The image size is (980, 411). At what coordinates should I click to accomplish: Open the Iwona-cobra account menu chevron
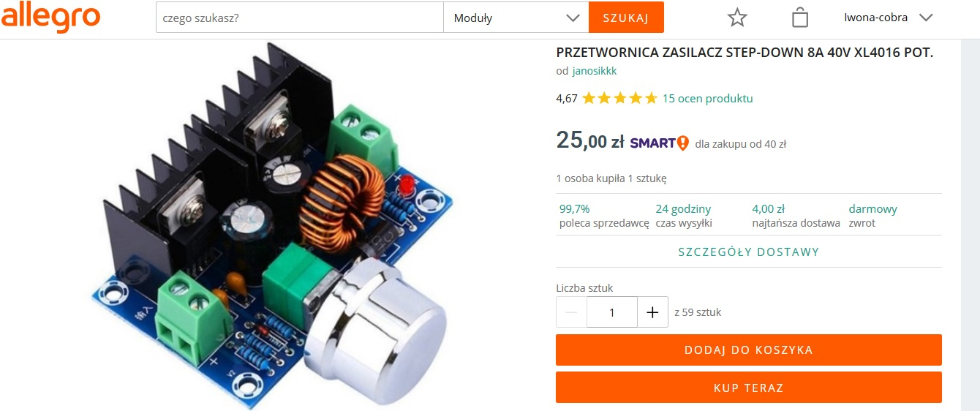(x=926, y=18)
